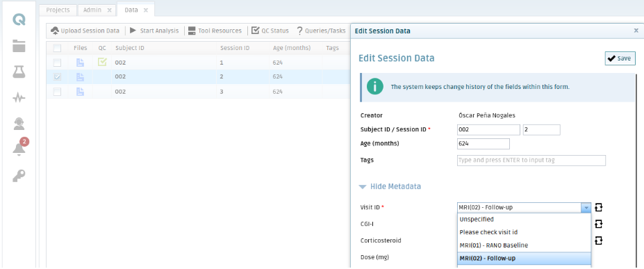The image size is (644, 269).
Task: Click the history icon next to Corticosteroid
Action: click(598, 241)
